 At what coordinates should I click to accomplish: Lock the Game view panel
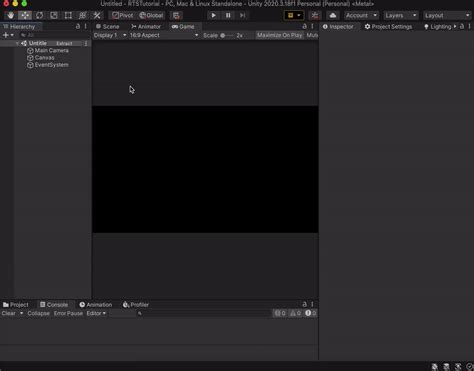pyautogui.click(x=304, y=26)
